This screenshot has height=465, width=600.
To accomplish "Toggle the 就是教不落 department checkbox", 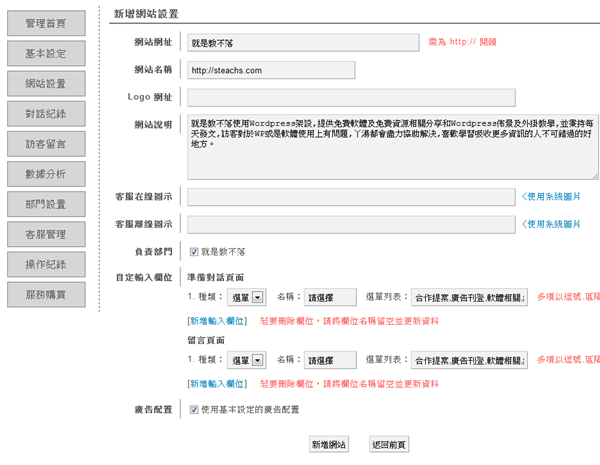I will click(x=194, y=252).
